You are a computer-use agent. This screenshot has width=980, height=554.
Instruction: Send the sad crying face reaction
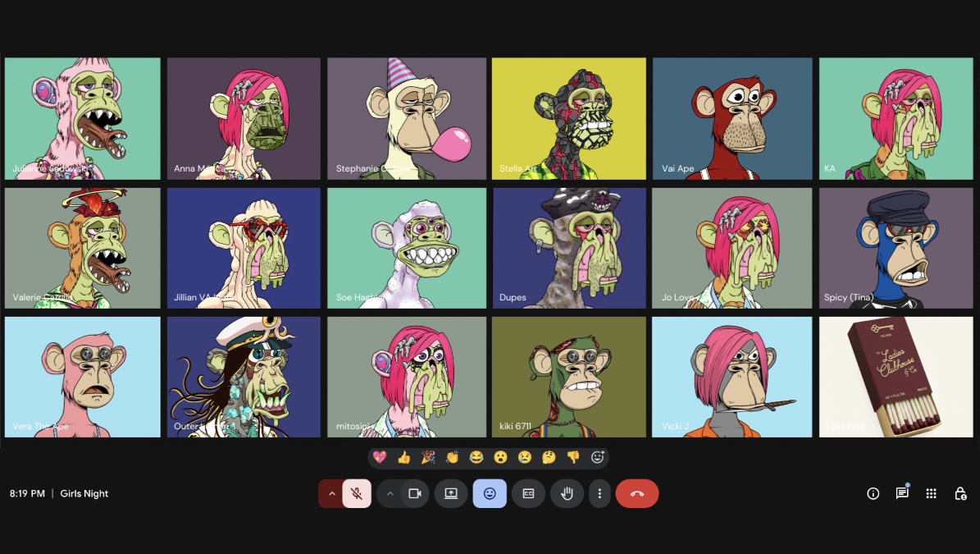coord(524,457)
